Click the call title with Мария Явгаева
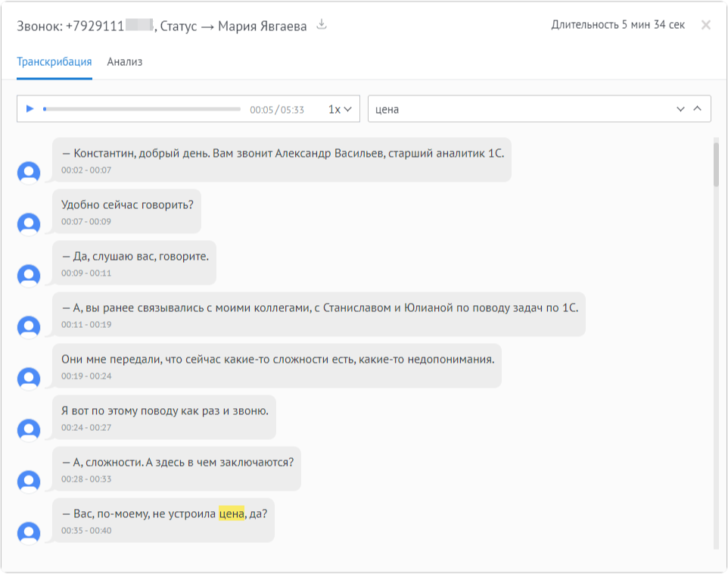The image size is (728, 574). pos(162,26)
